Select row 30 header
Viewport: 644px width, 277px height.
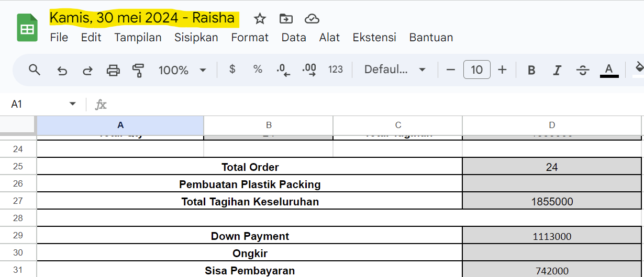18,253
